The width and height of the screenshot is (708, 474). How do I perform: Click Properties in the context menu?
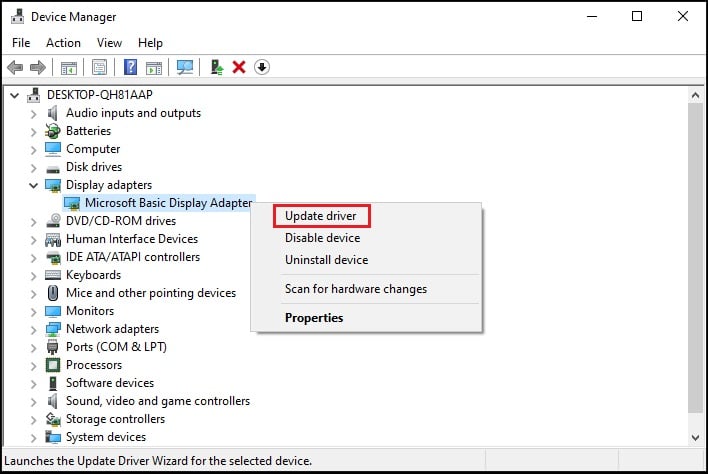[x=314, y=318]
